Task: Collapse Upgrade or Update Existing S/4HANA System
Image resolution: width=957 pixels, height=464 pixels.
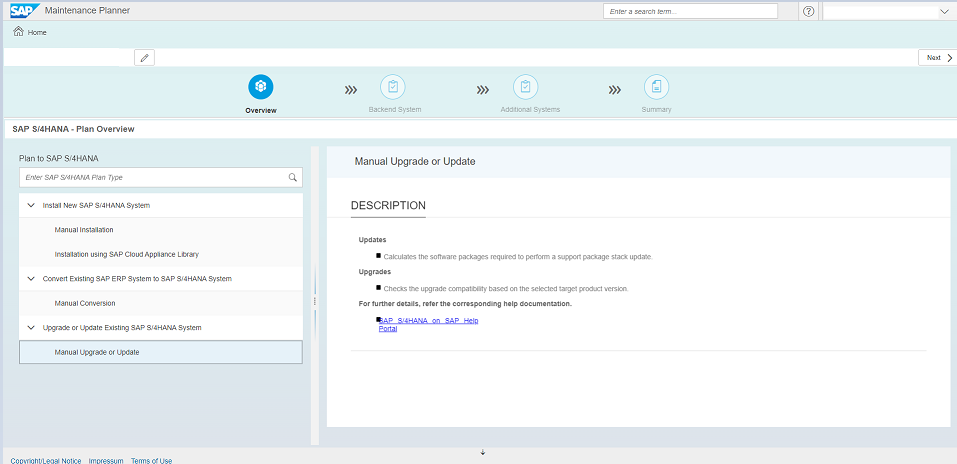Action: 31,327
